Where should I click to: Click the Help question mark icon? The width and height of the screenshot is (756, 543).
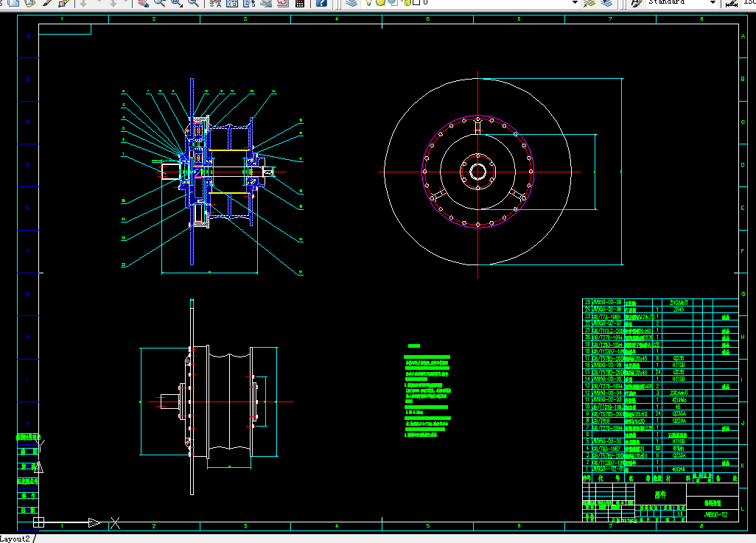(321, 3)
